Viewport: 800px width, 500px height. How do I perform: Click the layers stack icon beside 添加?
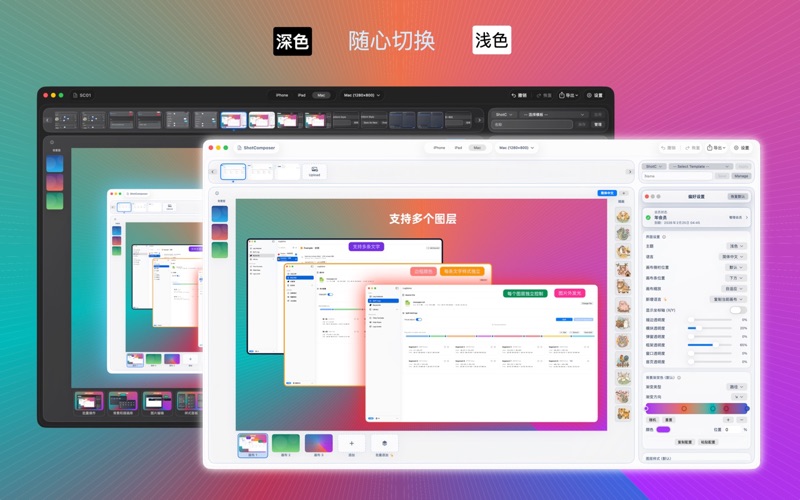(x=384, y=443)
